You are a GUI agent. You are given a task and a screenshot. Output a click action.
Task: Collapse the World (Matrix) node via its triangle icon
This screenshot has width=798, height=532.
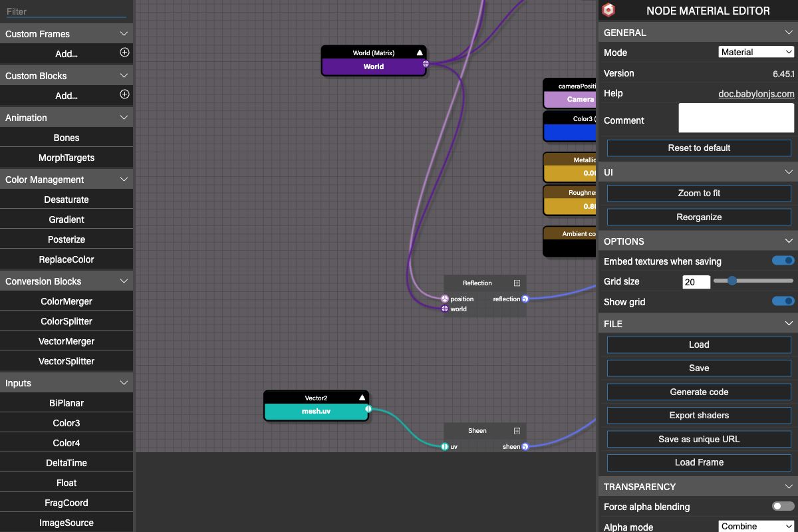click(x=418, y=52)
